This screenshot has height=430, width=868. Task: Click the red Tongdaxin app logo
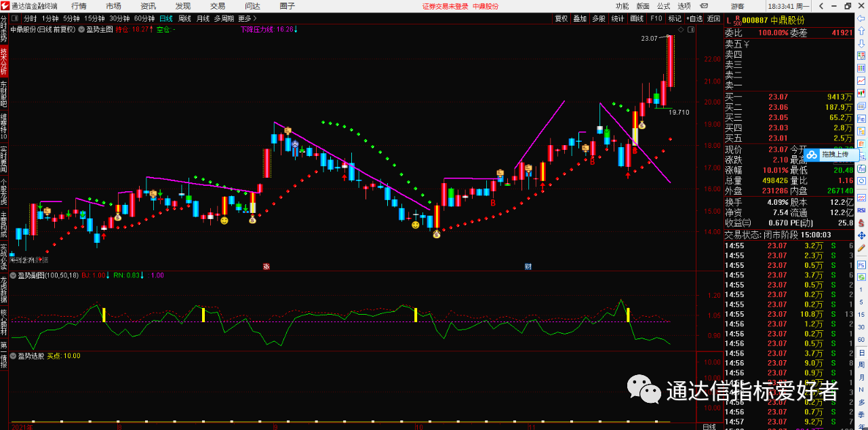coord(5,5)
